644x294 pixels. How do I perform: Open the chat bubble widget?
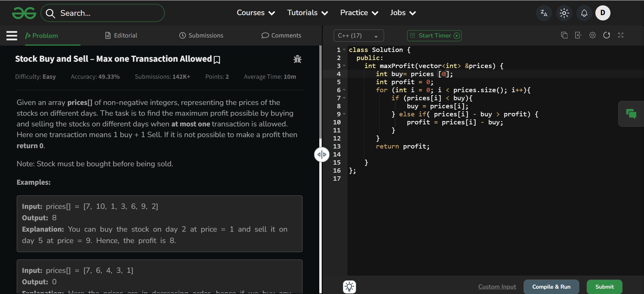click(631, 114)
